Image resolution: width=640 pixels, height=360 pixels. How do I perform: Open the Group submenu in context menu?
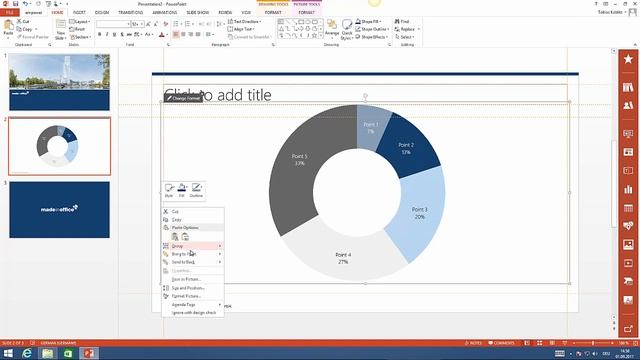[x=193, y=246]
